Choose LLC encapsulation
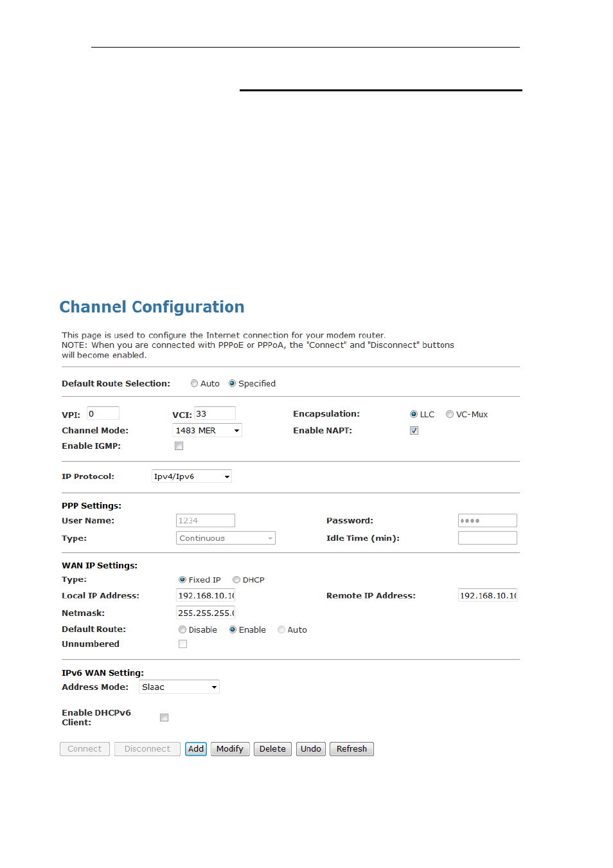 [x=414, y=415]
